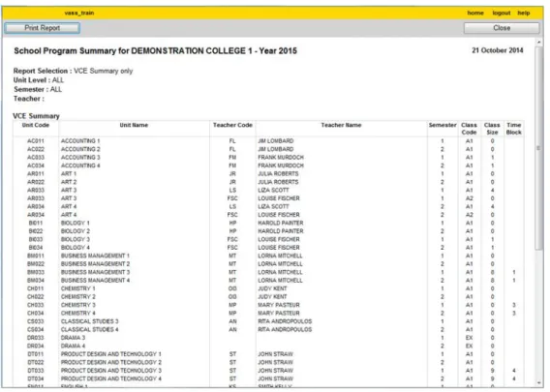Click unit code AC011
Screen dimensions: 550x392
[36, 141]
